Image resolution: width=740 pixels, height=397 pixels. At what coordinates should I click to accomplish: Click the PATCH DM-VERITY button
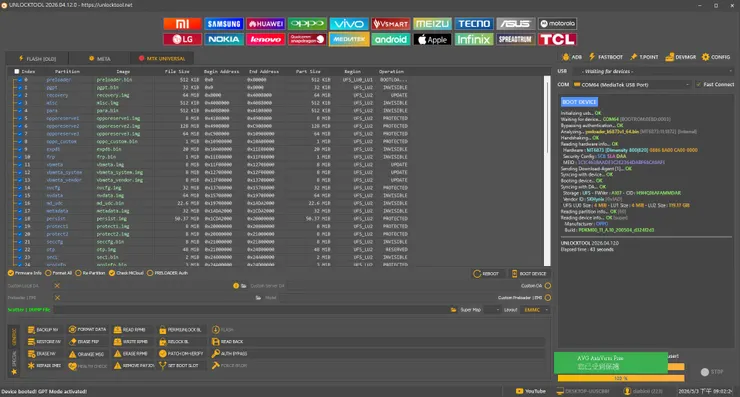click(x=181, y=354)
